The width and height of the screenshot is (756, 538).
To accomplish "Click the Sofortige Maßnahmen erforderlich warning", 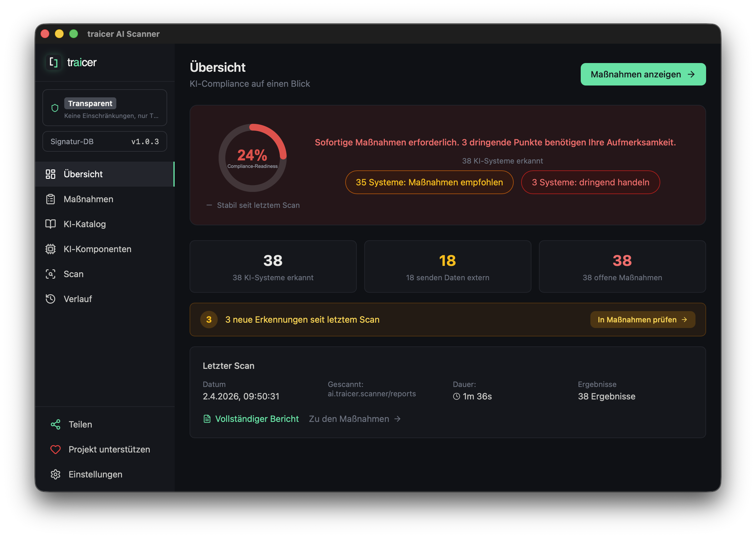I will pyautogui.click(x=495, y=142).
